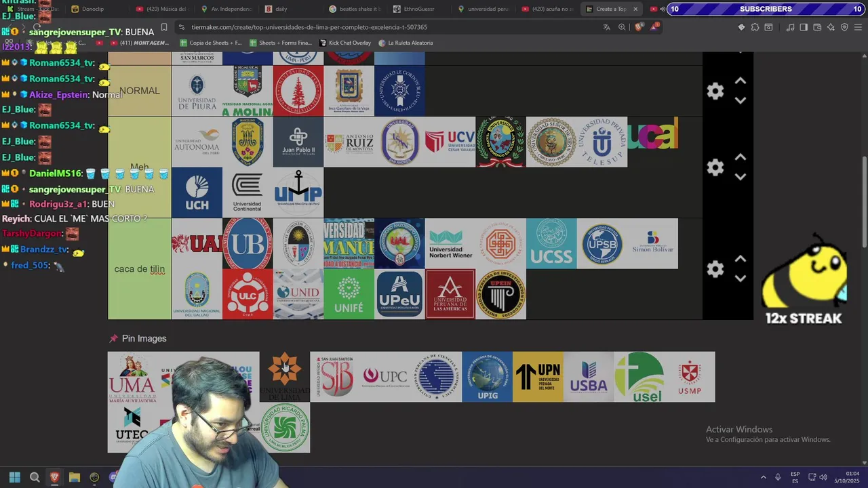
Task: Move the Meh tier up
Action: point(741,157)
